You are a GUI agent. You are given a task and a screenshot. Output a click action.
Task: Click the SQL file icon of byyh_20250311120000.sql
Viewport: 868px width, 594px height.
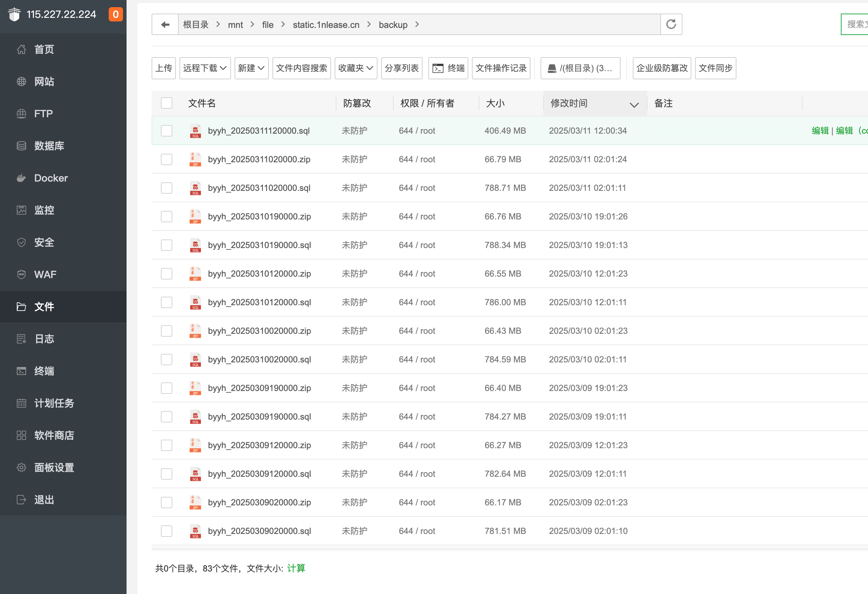coord(195,131)
